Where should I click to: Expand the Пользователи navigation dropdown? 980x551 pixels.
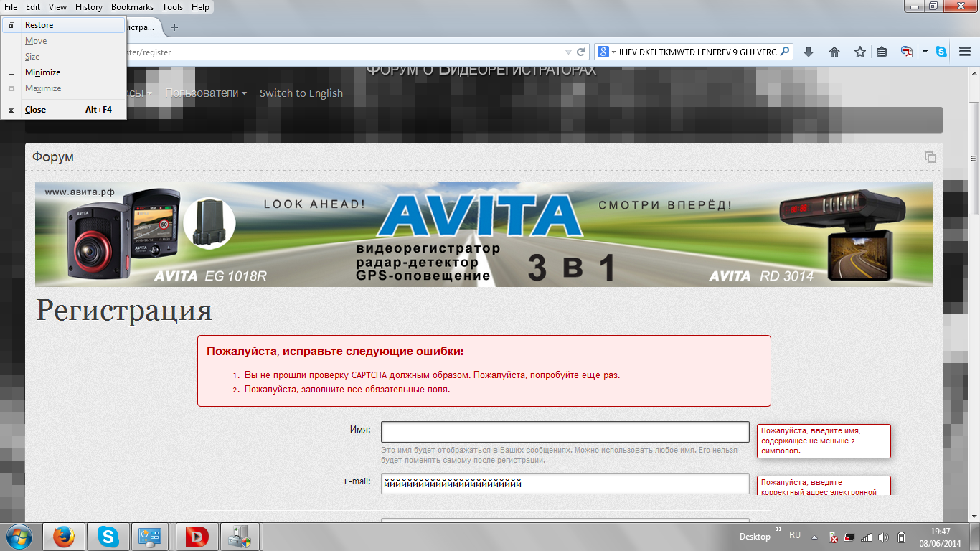(x=206, y=93)
